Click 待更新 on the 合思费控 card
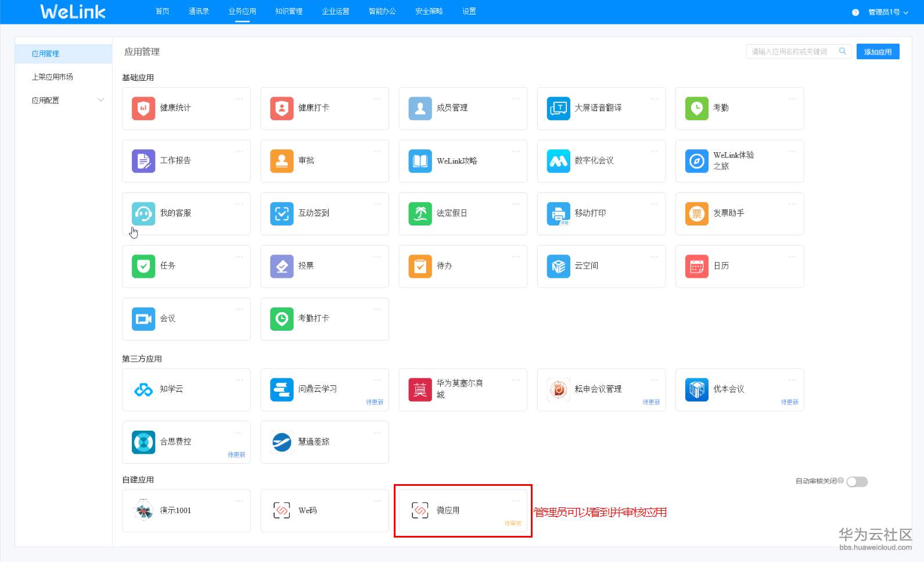Viewport: 924px width, 562px height. click(x=236, y=454)
